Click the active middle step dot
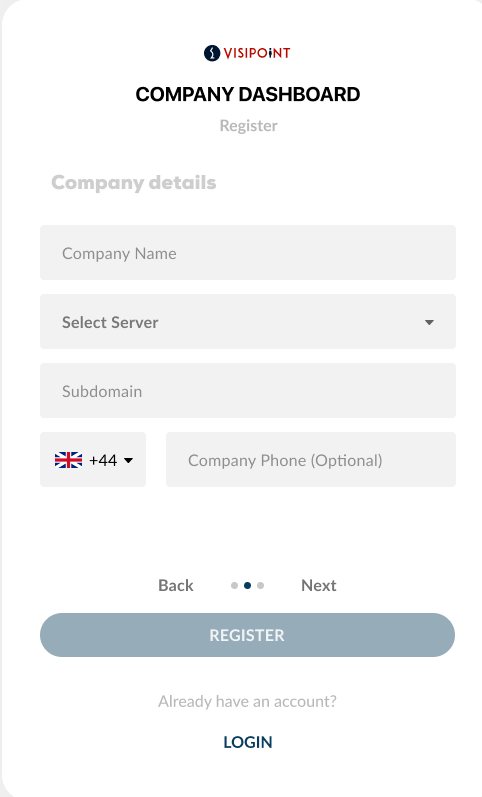 click(x=248, y=586)
